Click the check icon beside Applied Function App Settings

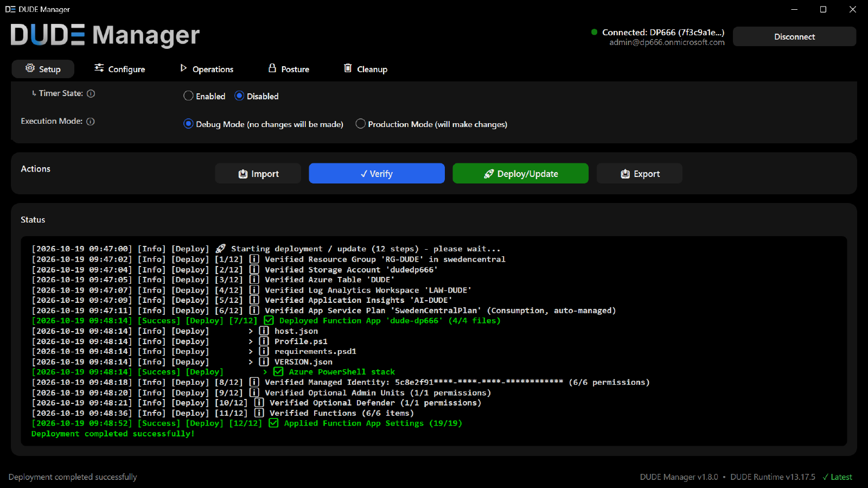click(273, 423)
